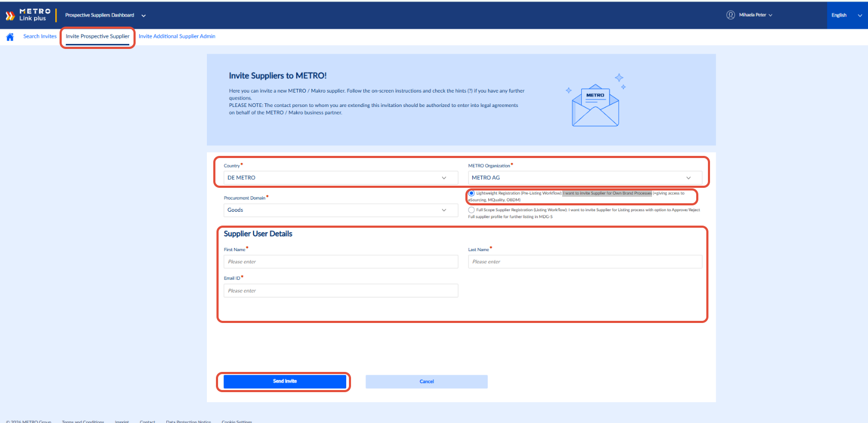Focus the First Name input field
Image resolution: width=868 pixels, height=423 pixels.
pyautogui.click(x=341, y=262)
